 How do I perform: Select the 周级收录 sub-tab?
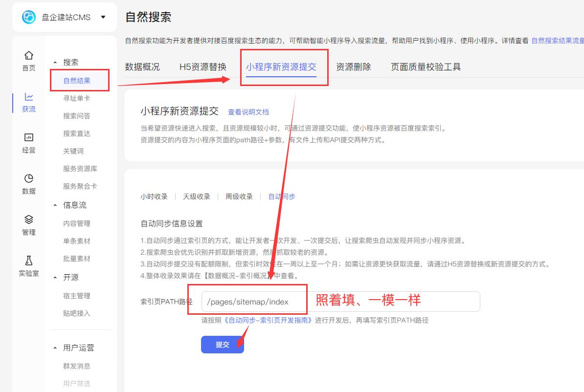[239, 196]
